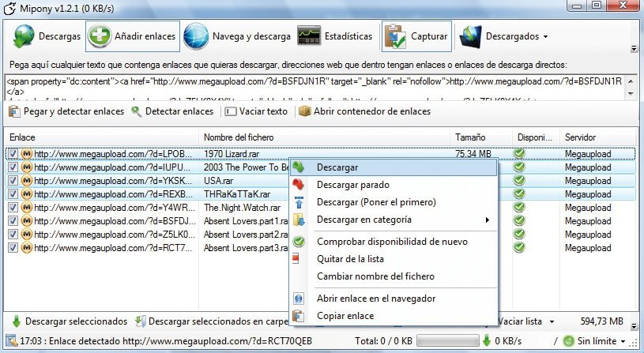This screenshot has width=644, height=353.
Task: Click availability check mark for The.Night.Watch.rar
Action: pos(520,207)
